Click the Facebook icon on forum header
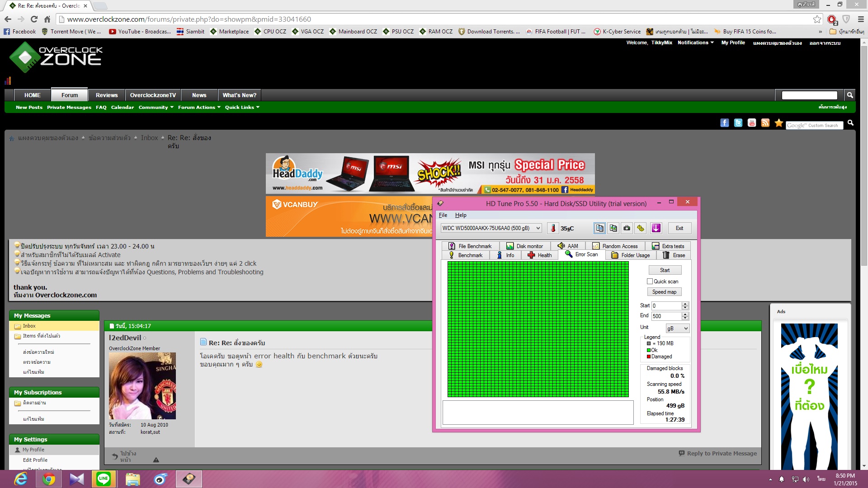868x488 pixels. click(724, 123)
